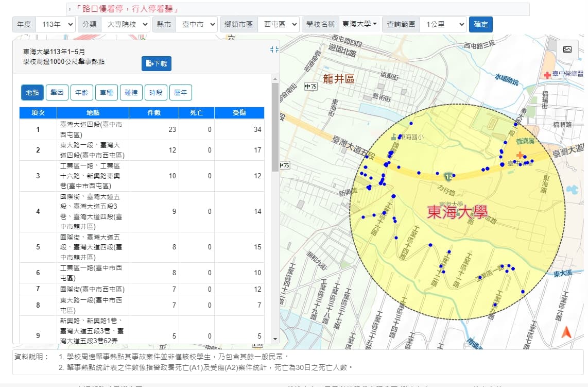Click the 下載 download button
Screen dimensions: 588x387
pos(157,63)
